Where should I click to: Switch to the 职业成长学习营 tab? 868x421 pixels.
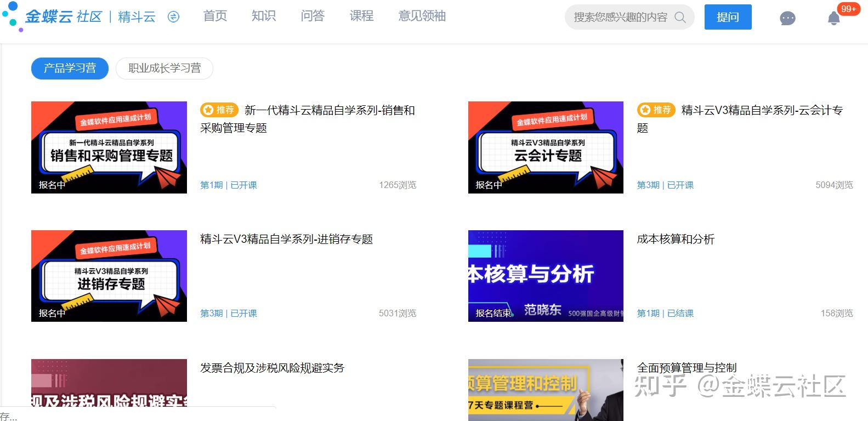click(164, 69)
